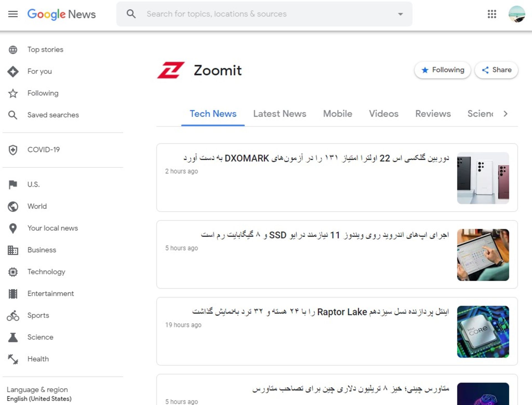Click the Science flask icon
Image resolution: width=532 pixels, height=405 pixels.
tap(13, 337)
